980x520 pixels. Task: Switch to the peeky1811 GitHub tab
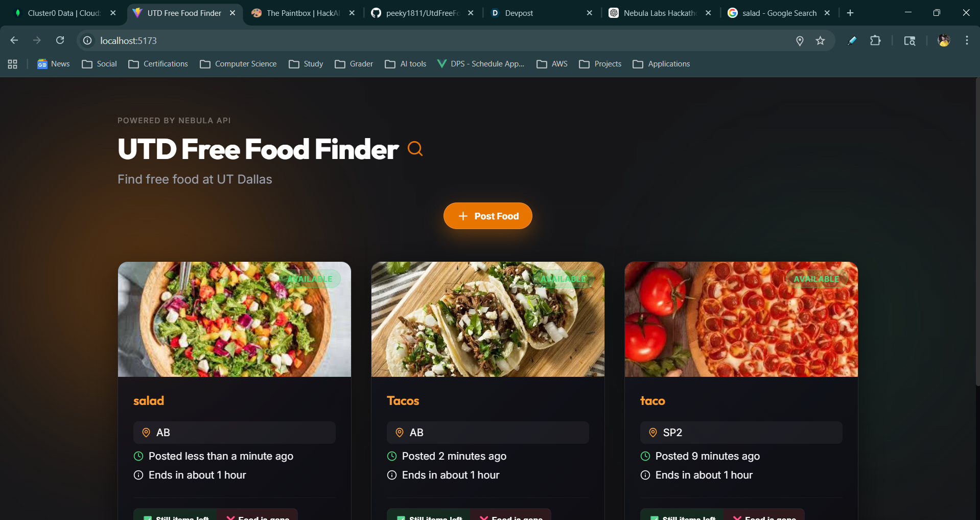coord(422,13)
